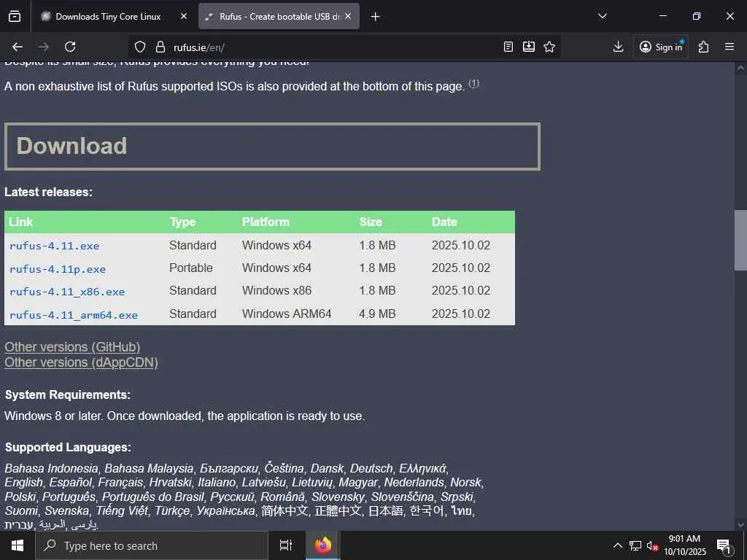Bookmark this page with the star
Screen dimensions: 747x560
click(x=549, y=47)
